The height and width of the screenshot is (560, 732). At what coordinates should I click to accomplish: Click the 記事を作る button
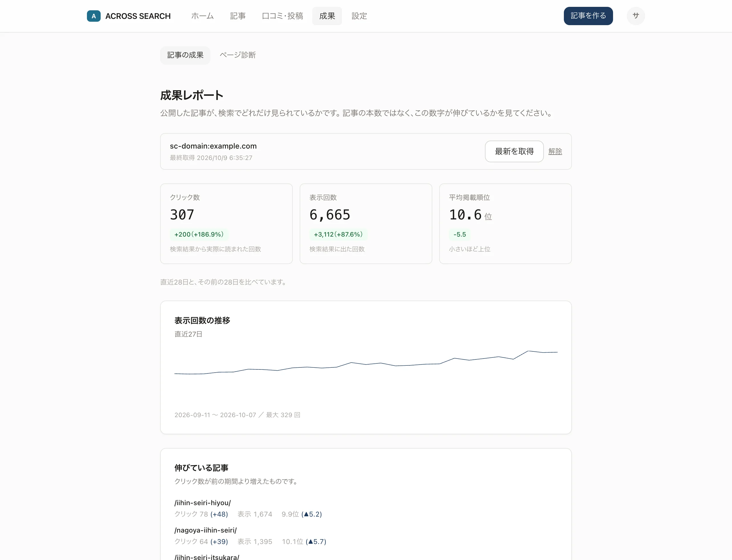click(x=588, y=16)
